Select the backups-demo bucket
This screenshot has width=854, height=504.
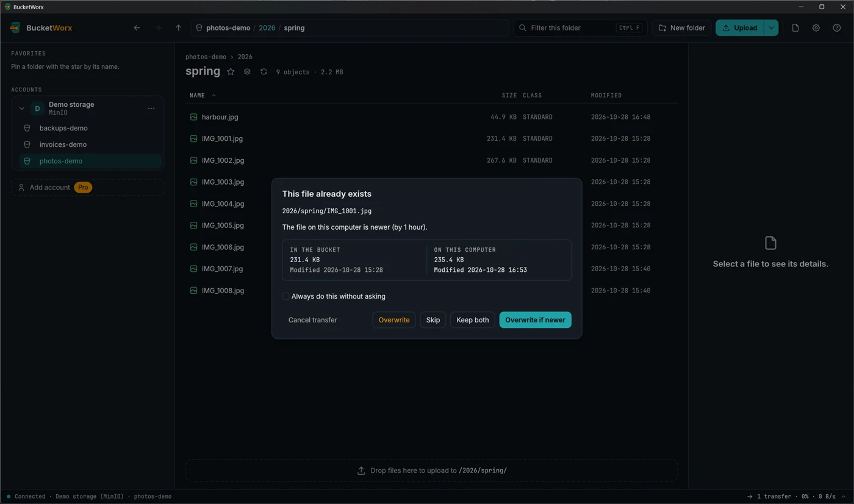[90, 128]
